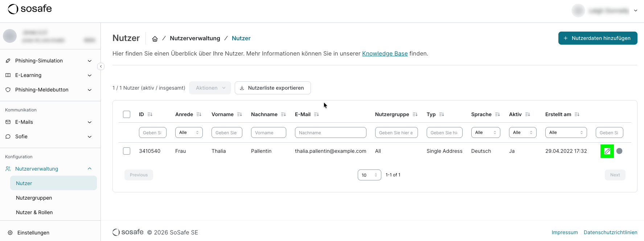Click the E-Mail filter input field

[x=330, y=132]
